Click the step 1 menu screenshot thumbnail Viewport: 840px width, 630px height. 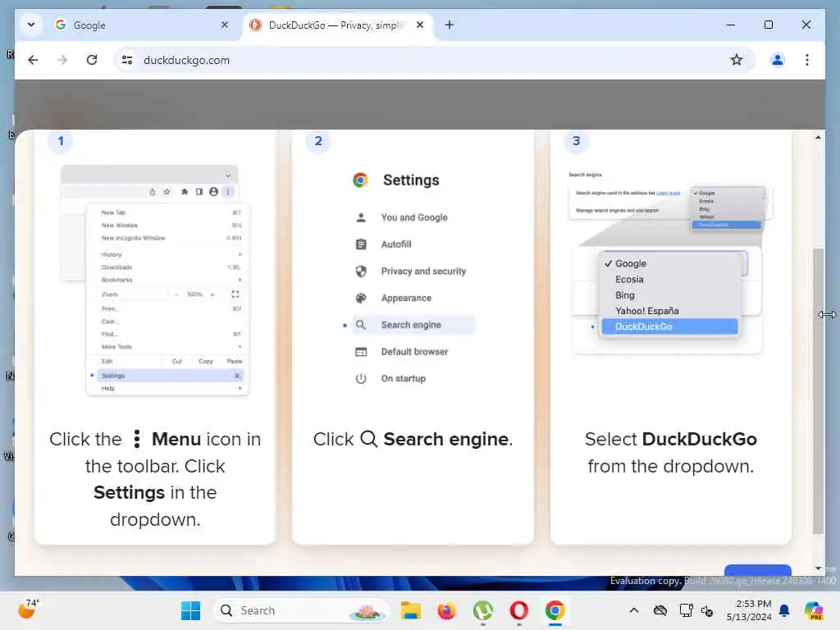155,281
